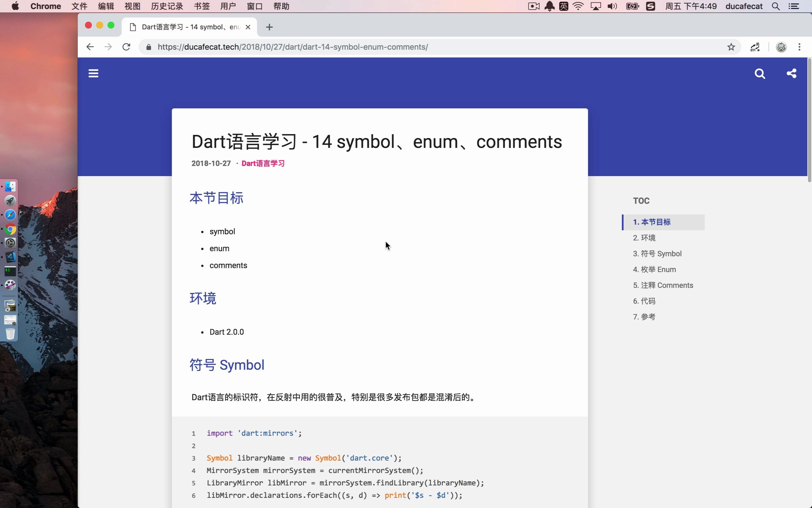Screen dimensions: 812x508
Task: Jump to TOC item 7. 参考
Action: 644,317
